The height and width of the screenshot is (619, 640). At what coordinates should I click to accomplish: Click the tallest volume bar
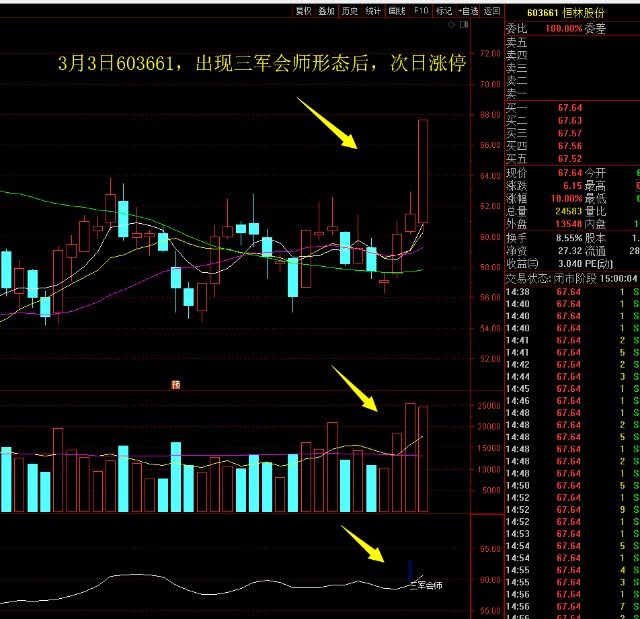(410, 457)
